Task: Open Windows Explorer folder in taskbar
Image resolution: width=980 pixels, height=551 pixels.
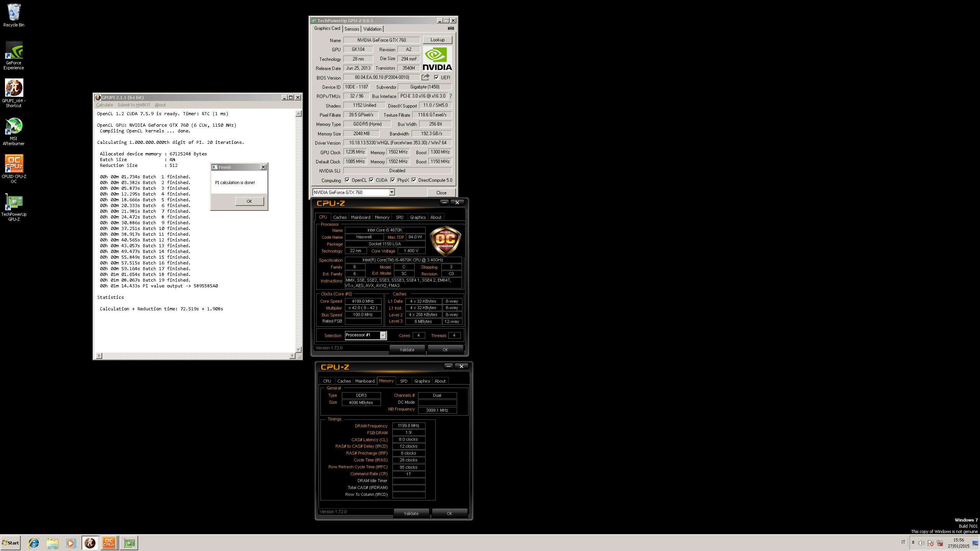Action: tap(52, 543)
